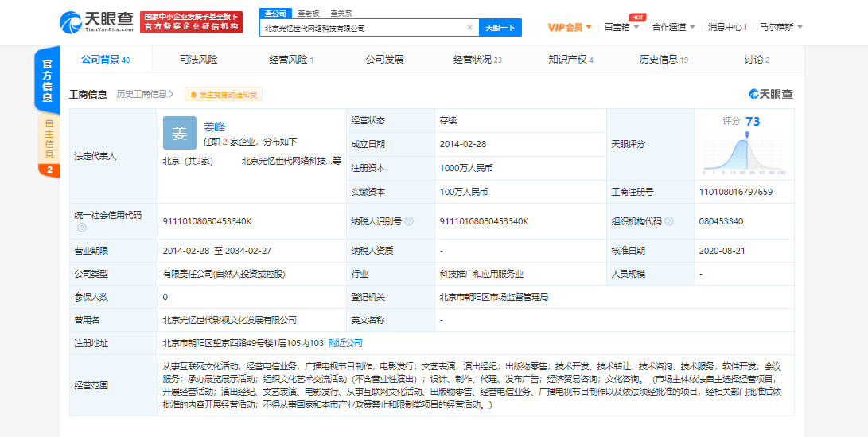Screen dimensions: 868x437
Task: Click the 北京光亿世代网络科技...等 company link
Action: (292, 161)
